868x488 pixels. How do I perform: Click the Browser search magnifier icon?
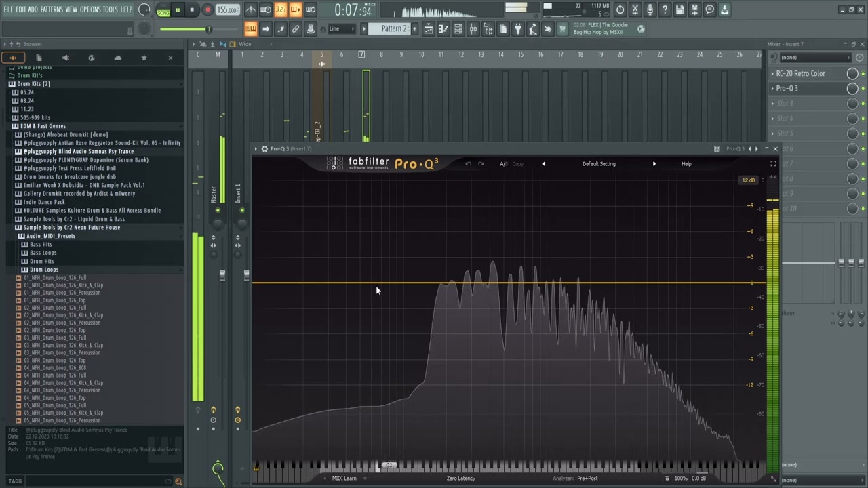[178, 481]
